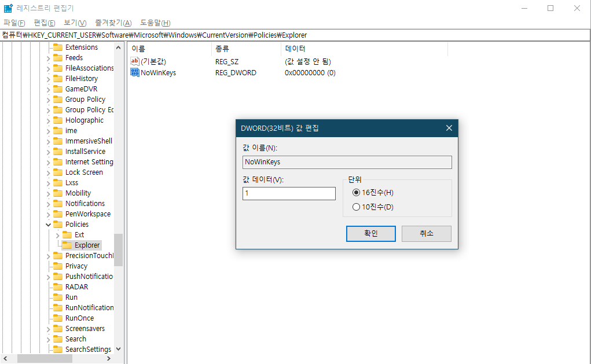Click the Lxss folder icon
591x364 pixels.
pos(58,183)
